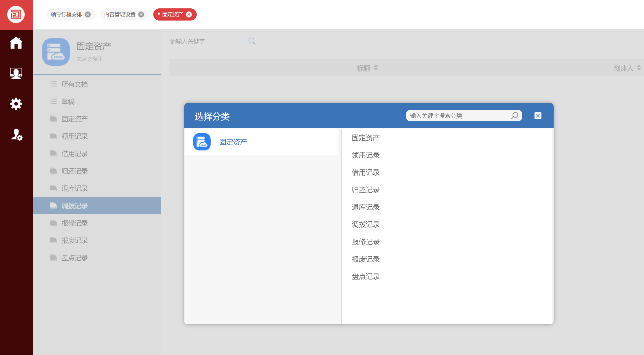Open settings gear icon in sidebar
644x355 pixels.
tap(16, 104)
